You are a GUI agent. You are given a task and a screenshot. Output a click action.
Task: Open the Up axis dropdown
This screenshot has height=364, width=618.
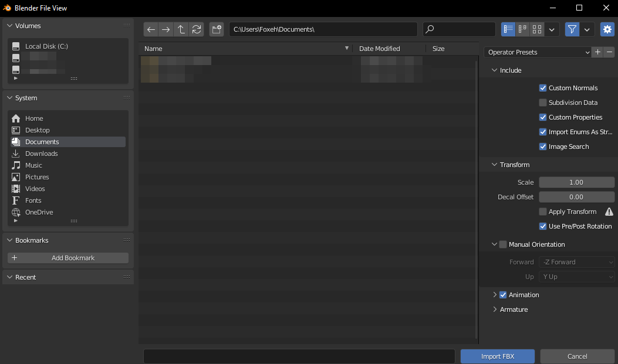576,277
